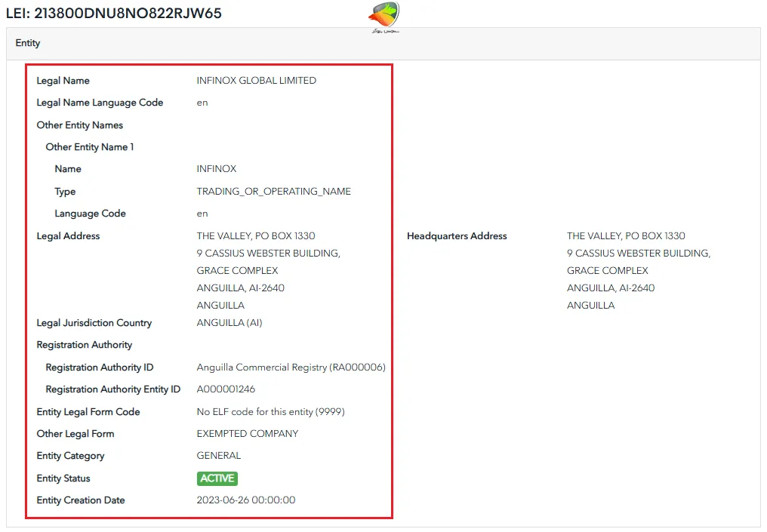Select the GENERAL entity category value

click(219, 456)
